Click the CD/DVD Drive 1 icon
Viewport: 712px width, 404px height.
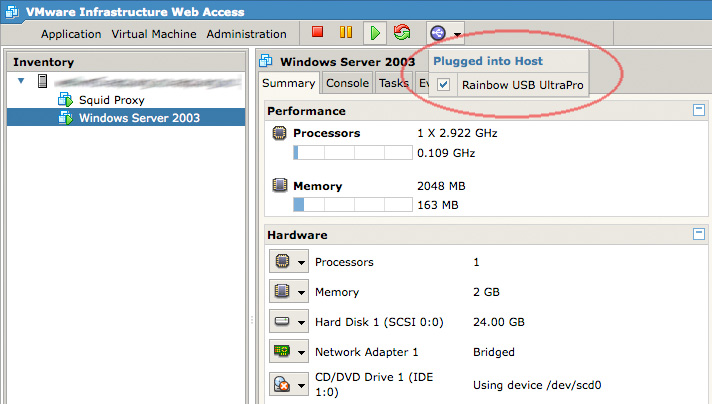click(282, 384)
